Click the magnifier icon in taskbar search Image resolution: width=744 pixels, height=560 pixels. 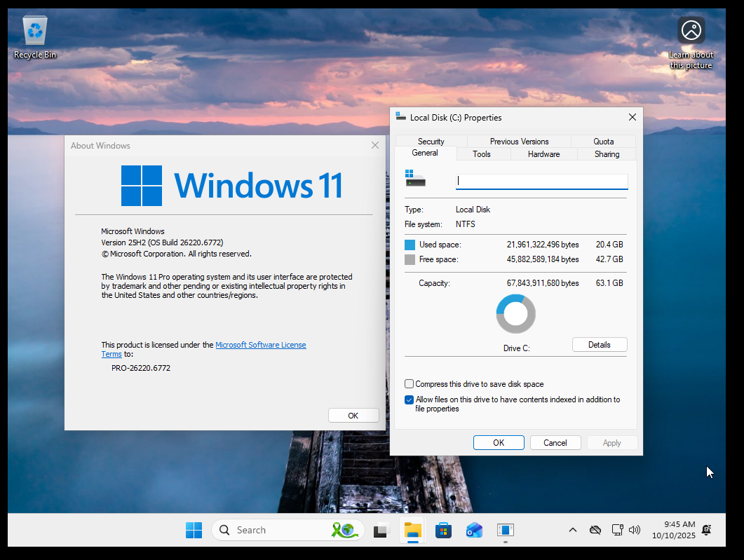coord(224,530)
